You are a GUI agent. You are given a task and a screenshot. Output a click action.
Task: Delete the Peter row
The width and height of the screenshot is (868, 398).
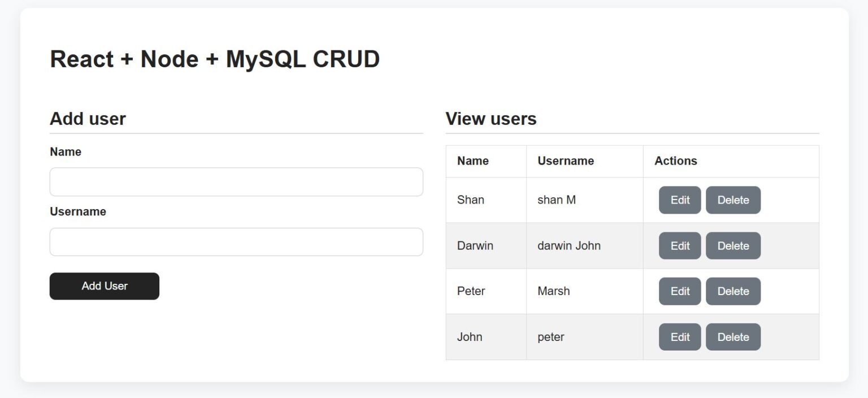pos(733,291)
